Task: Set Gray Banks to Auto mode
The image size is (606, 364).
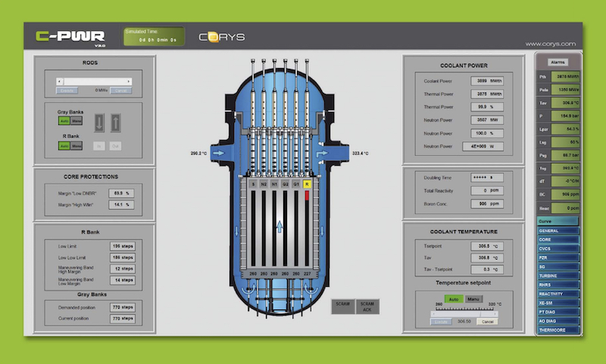Action: [64, 120]
